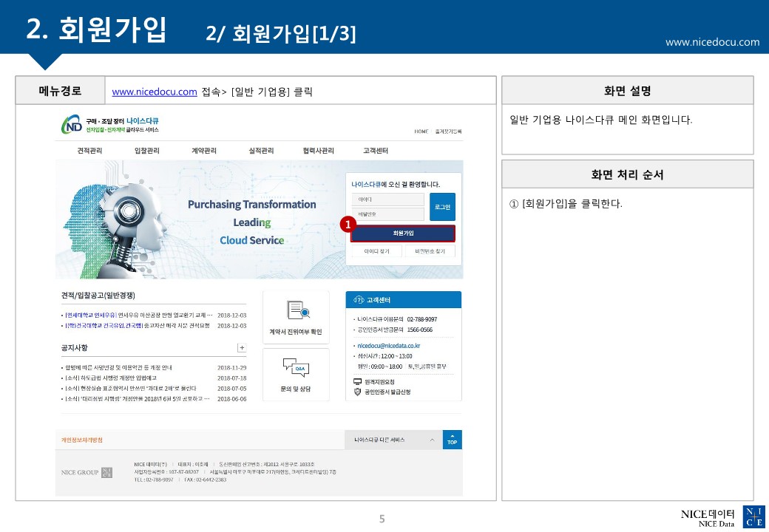Open the 현장실습 표준협약서 notice
Viewport: 769px width, 532px height.
click(130, 389)
